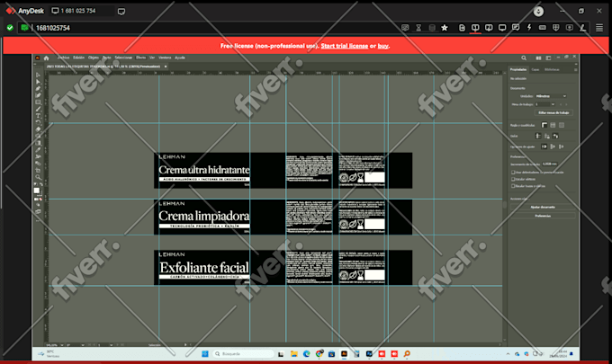The width and height of the screenshot is (612, 364).
Task: Select the Artboard tool
Action: pyautogui.click(x=38, y=170)
